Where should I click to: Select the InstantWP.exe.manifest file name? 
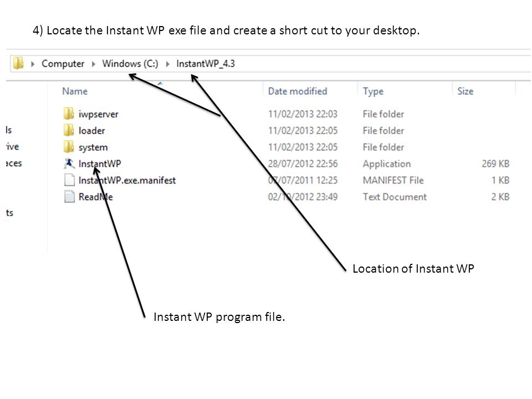(x=127, y=181)
